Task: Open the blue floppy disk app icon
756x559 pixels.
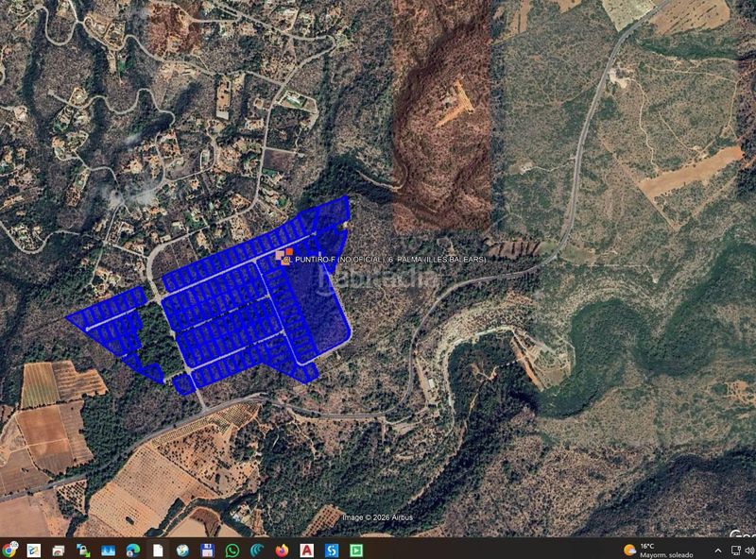Action: click(x=207, y=550)
